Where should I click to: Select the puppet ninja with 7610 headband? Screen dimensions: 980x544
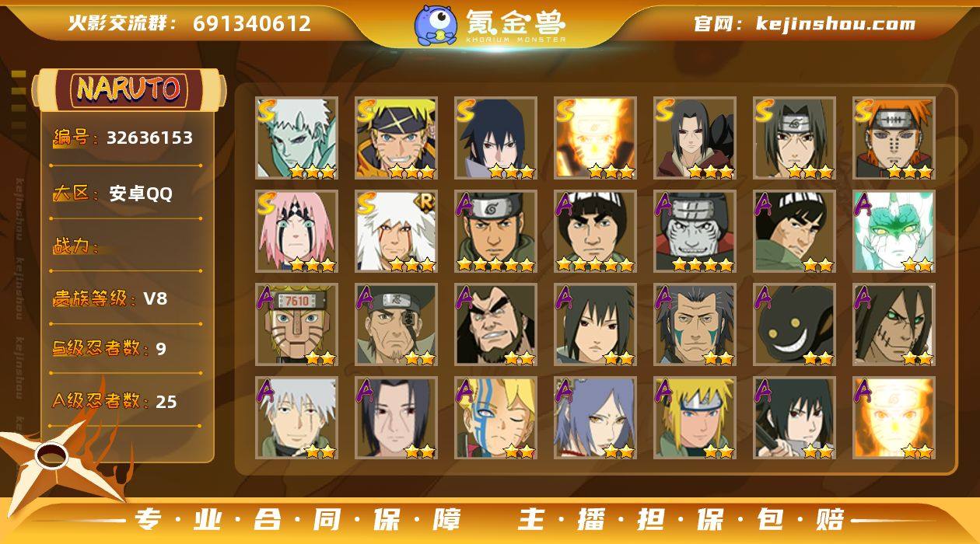[296, 325]
